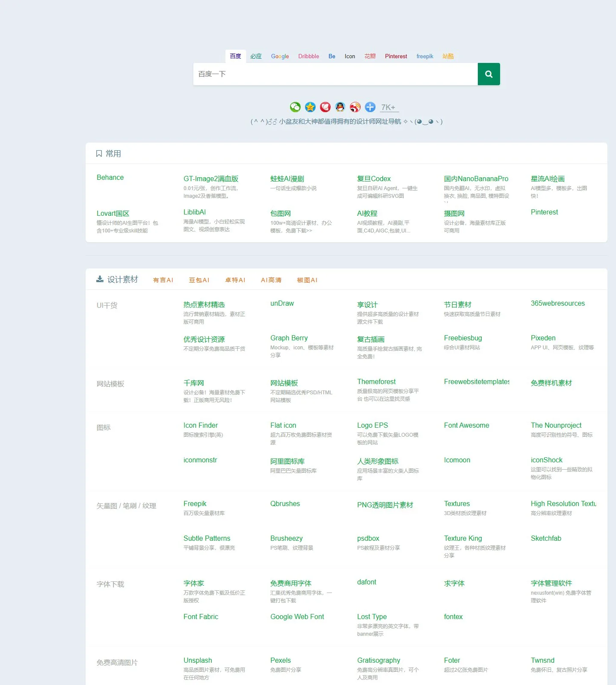Go to The Nounproject link
Viewport: 616px width, 685px height.
click(556, 425)
